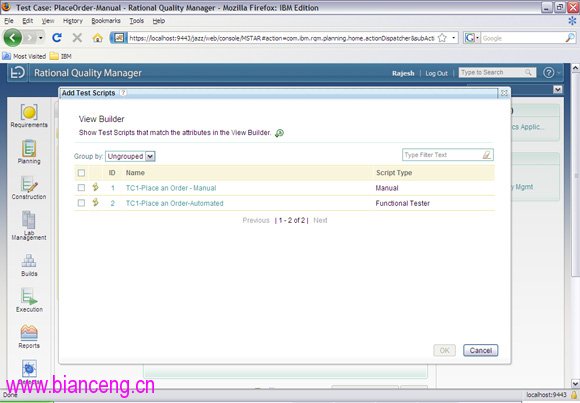Click the Log Out link

click(436, 73)
